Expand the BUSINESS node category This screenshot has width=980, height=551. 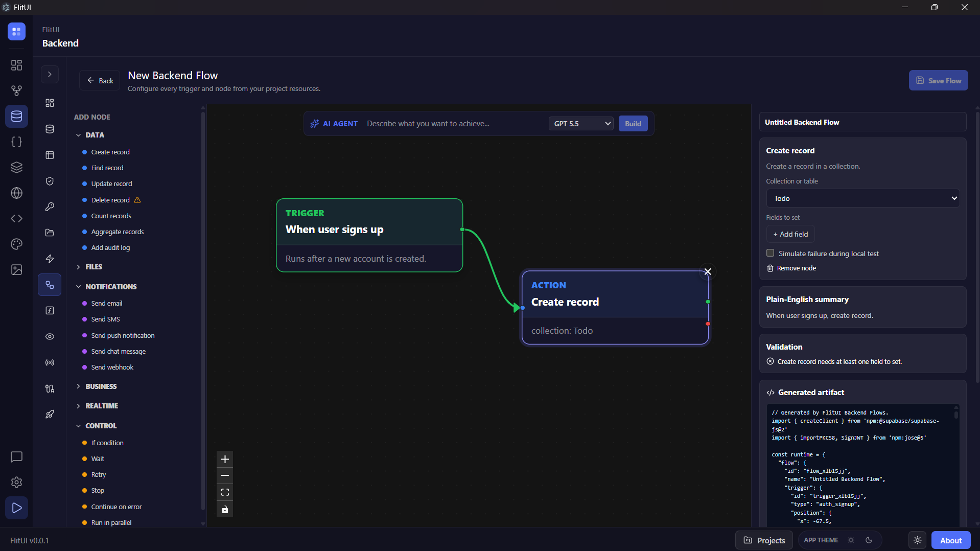pos(96,386)
